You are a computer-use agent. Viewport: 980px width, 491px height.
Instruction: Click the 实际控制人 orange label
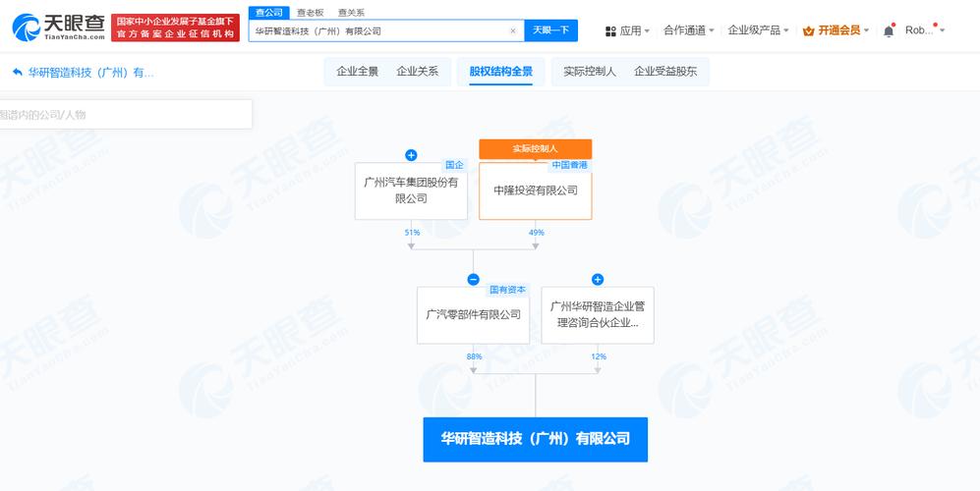click(x=535, y=148)
